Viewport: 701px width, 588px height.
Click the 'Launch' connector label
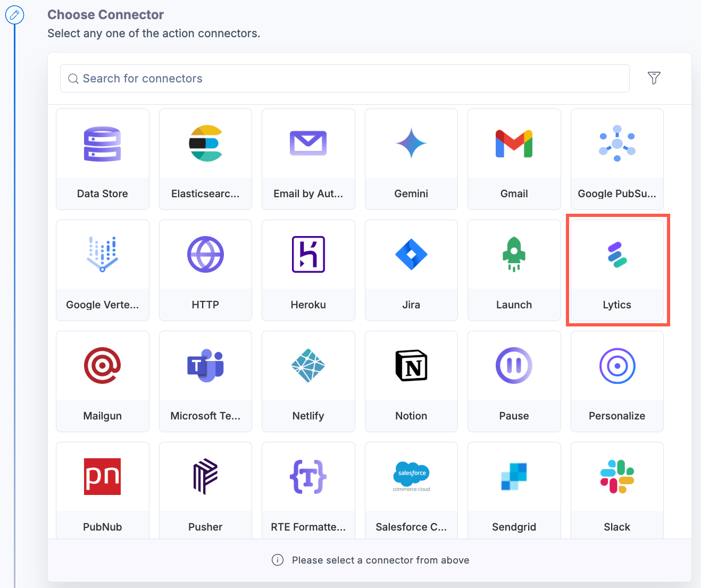[514, 305]
